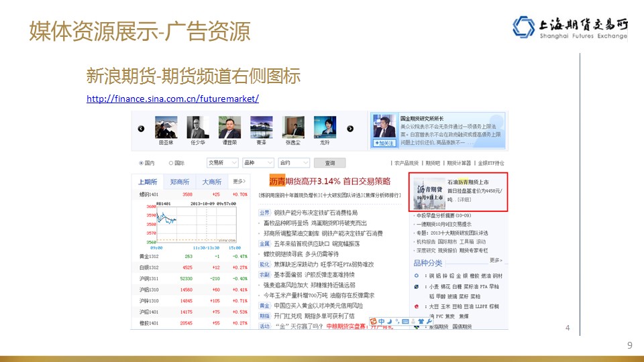The height and width of the screenshot is (362, 644).
Task: Open article 中国应买入黄金以对冲美元信用风险
Action: (318, 306)
